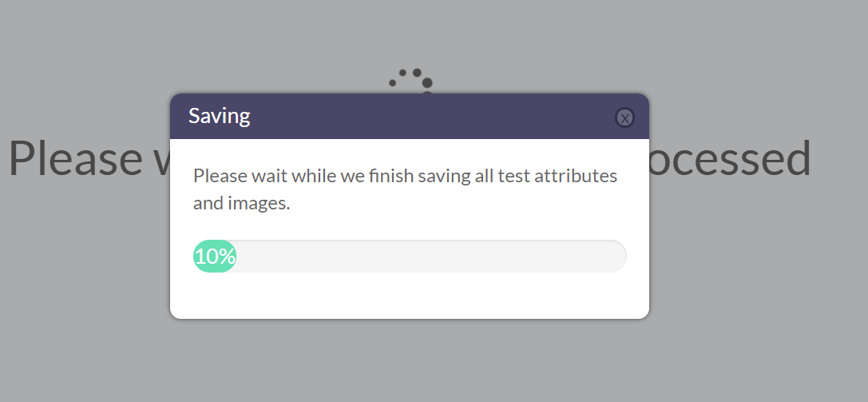Click the purple header bar beside the Saving title
The width and height of the screenshot is (868, 402).
(432, 116)
